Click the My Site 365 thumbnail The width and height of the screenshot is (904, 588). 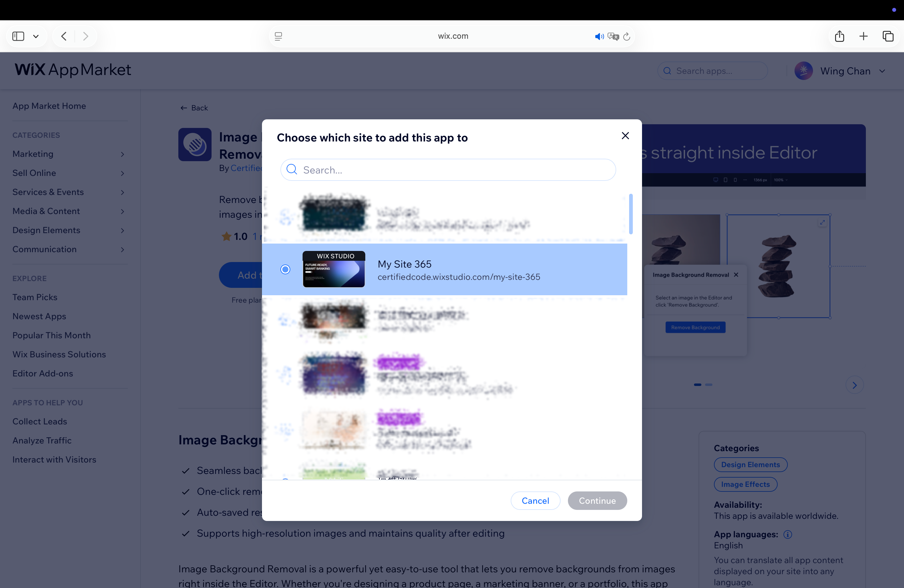[x=334, y=269]
